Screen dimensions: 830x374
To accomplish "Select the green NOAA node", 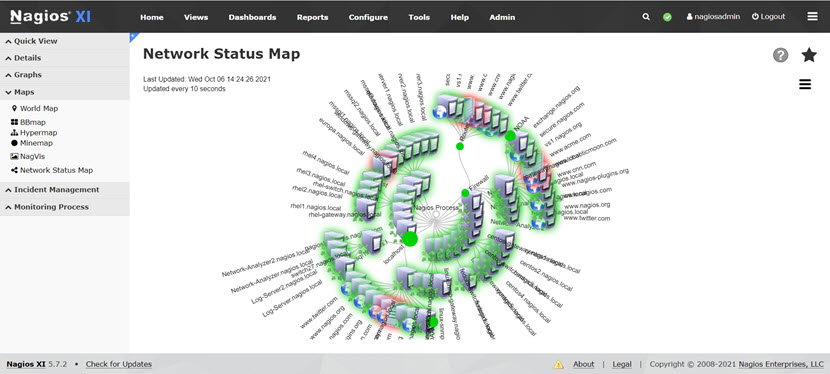I will (x=510, y=136).
